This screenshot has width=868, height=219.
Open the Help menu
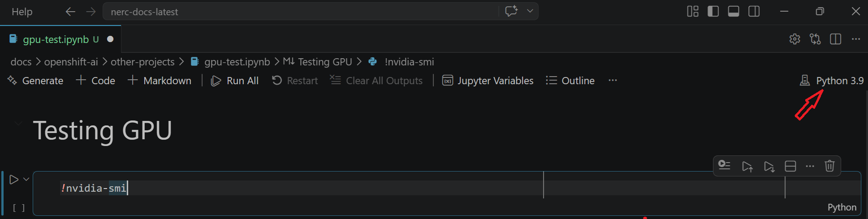click(x=22, y=12)
